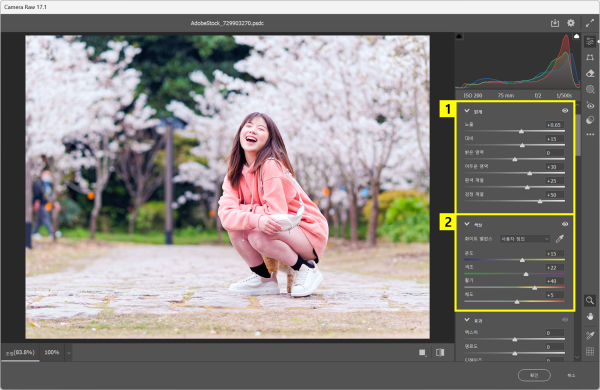Screen dimensions: 600x390
Task: Click the contrast value field +15 in 밝게 panel
Action: (554, 139)
